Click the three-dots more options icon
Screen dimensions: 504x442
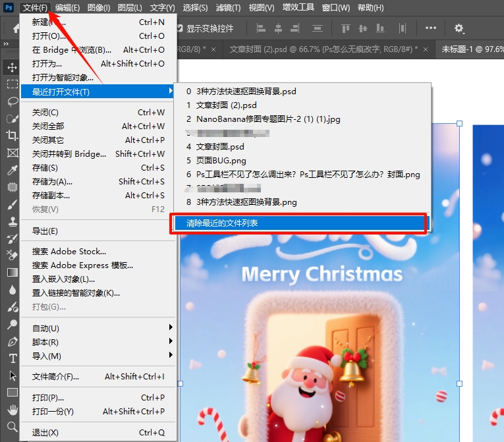pos(431,28)
